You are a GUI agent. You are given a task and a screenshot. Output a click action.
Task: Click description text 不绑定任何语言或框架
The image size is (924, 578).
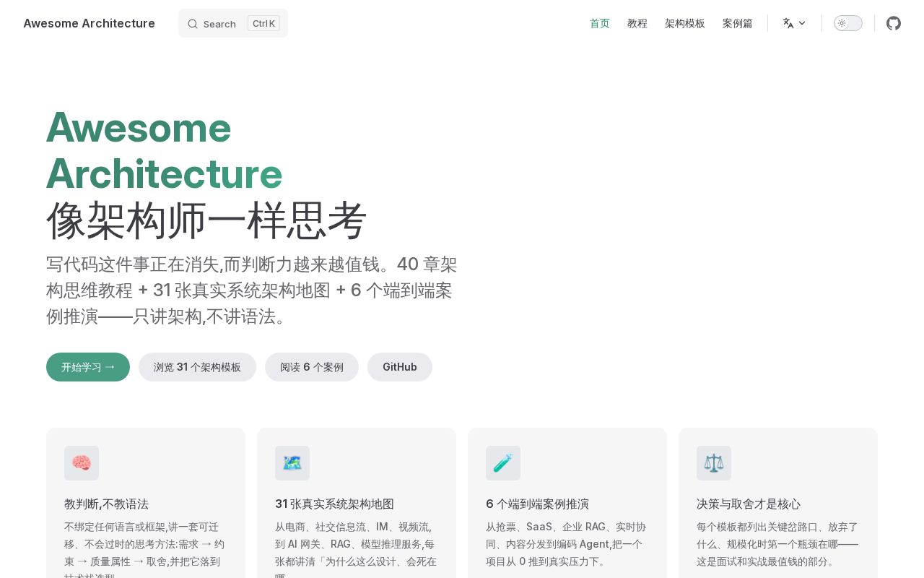tap(143, 549)
